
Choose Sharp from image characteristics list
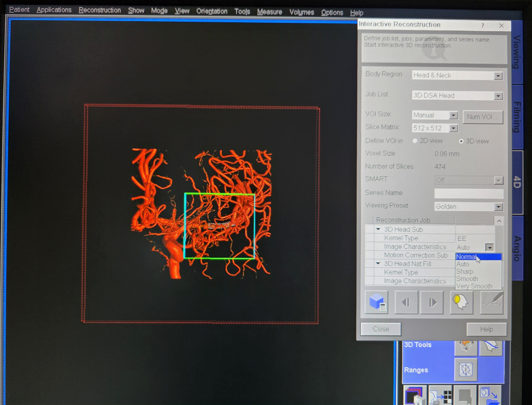[x=465, y=271]
